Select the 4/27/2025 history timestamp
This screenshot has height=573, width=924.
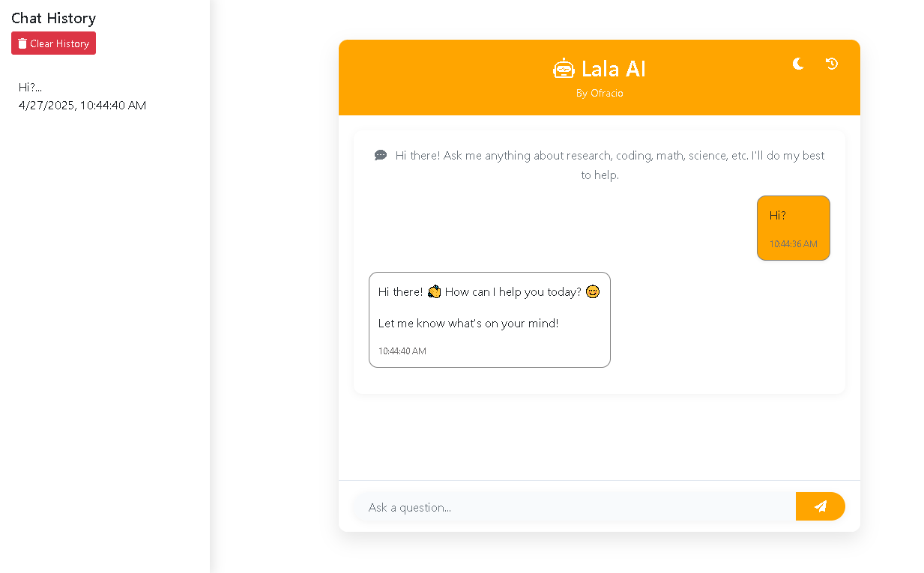click(82, 105)
